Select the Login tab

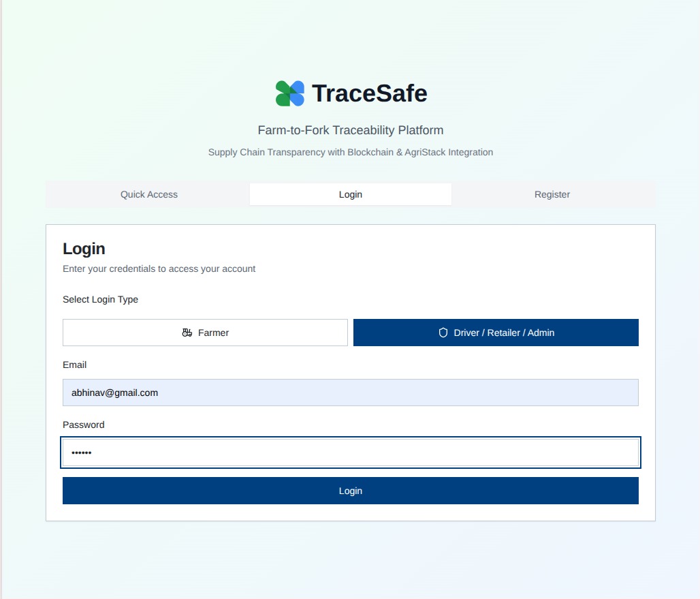coord(351,194)
